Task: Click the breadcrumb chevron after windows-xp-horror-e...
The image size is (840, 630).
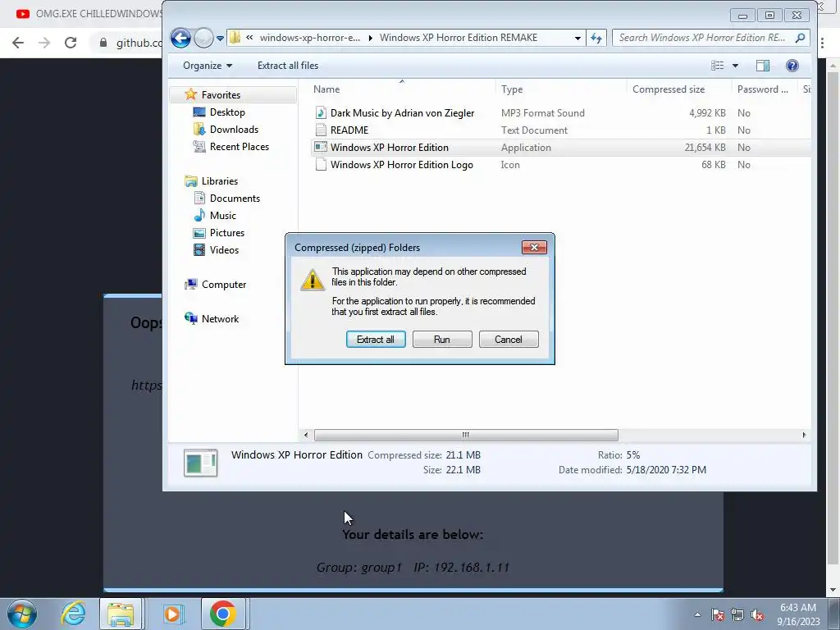Action: click(370, 38)
